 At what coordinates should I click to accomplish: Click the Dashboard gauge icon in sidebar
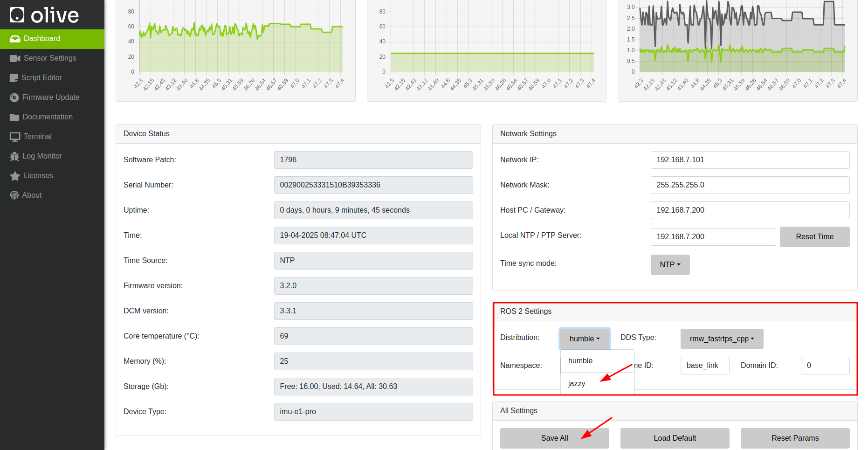[x=15, y=39]
